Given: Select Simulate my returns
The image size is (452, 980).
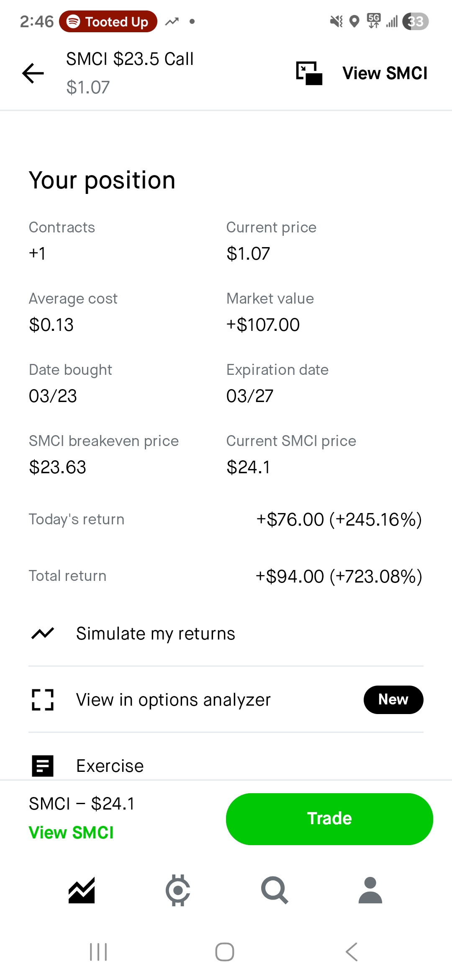Looking at the screenshot, I should tap(156, 634).
